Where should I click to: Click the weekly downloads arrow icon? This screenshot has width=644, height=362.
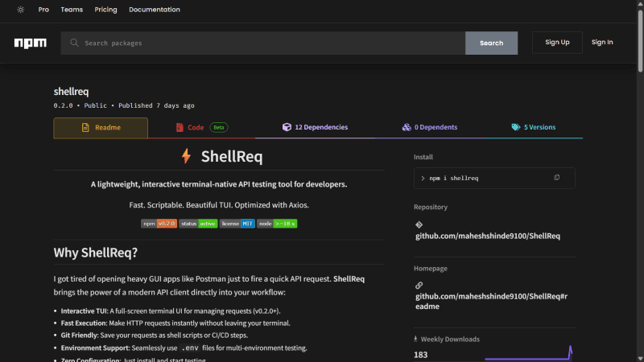pos(415,339)
